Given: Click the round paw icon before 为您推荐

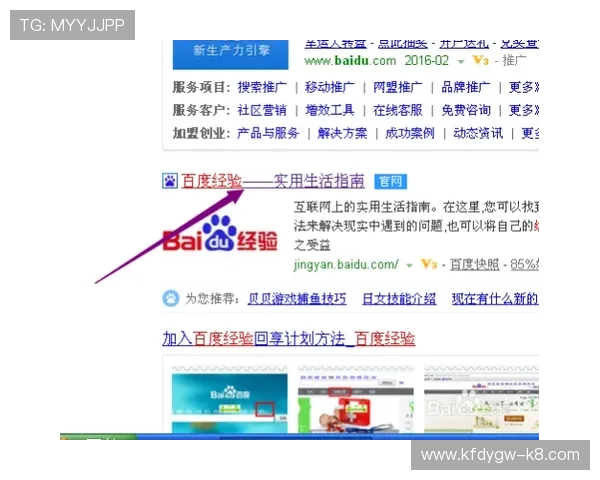Looking at the screenshot, I should (x=170, y=298).
